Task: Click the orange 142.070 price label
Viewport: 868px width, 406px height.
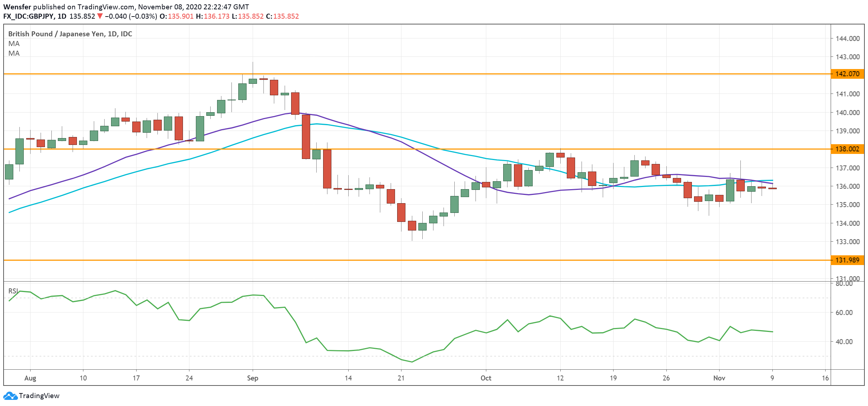Action: pyautogui.click(x=847, y=74)
